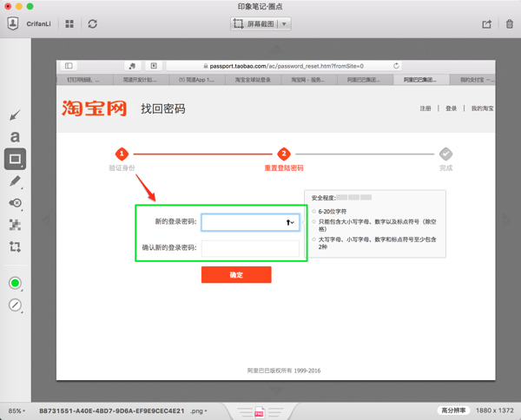Select the rectangle shape tool
The height and width of the screenshot is (420, 521).
15,159
